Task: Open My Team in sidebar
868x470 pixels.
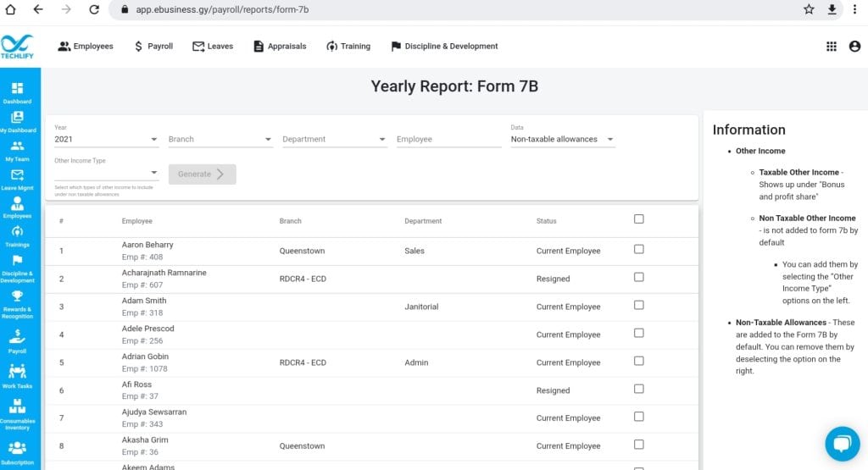Action: (x=17, y=150)
